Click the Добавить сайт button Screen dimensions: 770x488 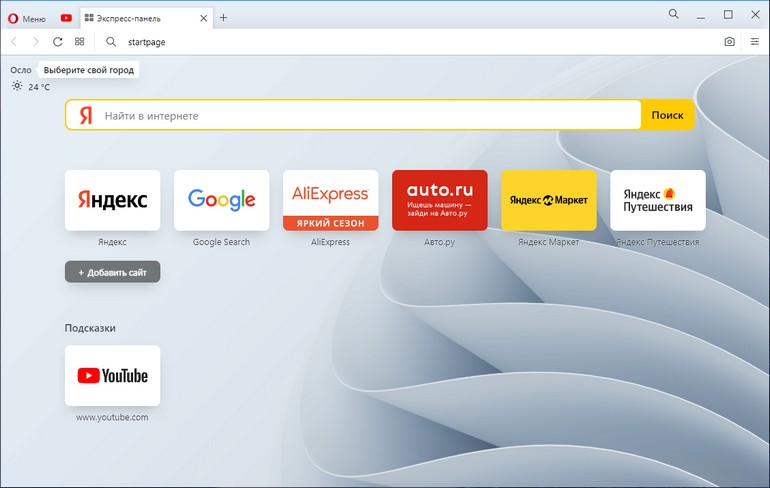pyautogui.click(x=112, y=272)
